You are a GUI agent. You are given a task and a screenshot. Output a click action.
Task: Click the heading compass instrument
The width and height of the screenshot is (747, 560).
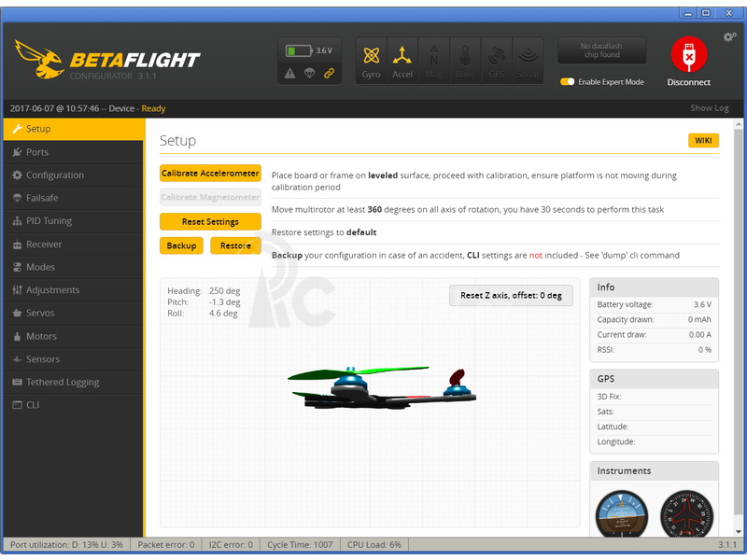click(686, 514)
